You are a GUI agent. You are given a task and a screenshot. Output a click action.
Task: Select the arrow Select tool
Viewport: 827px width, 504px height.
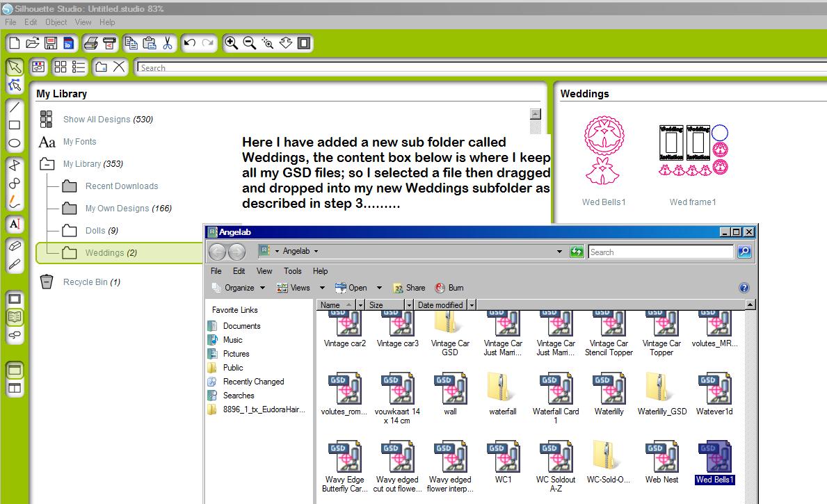(x=15, y=67)
